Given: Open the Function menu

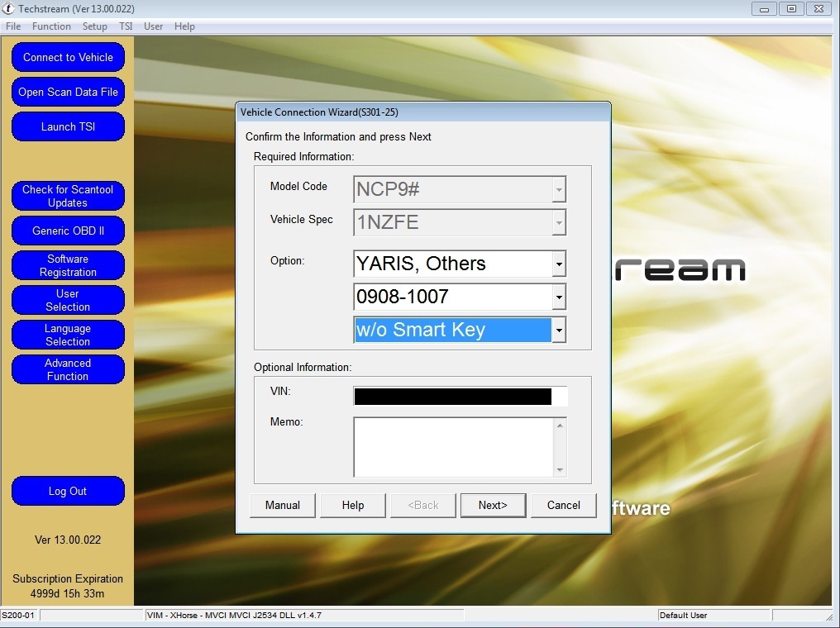Looking at the screenshot, I should point(51,26).
